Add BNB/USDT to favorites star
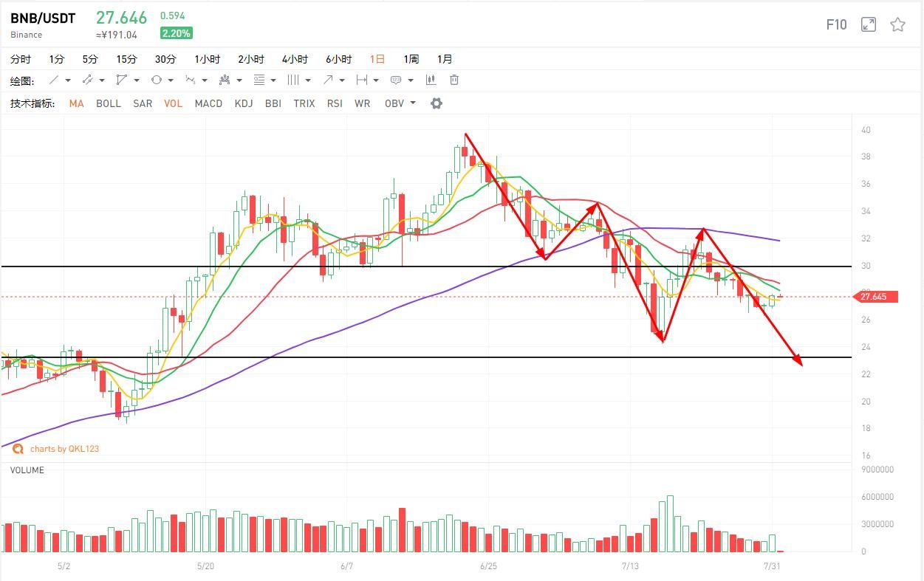Viewport: 924px width, 581px height. point(897,24)
